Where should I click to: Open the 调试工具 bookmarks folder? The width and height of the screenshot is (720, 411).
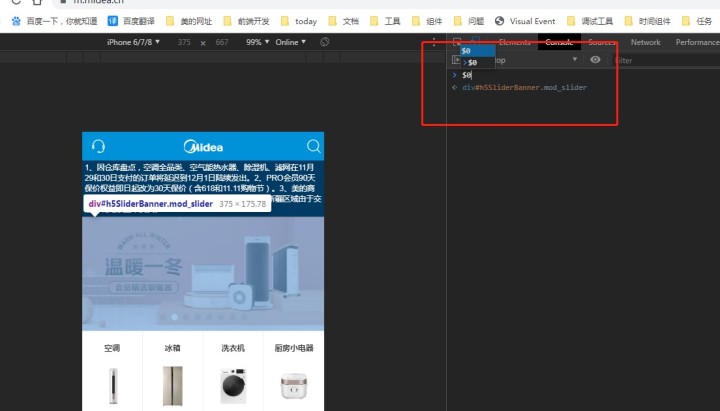coord(590,21)
